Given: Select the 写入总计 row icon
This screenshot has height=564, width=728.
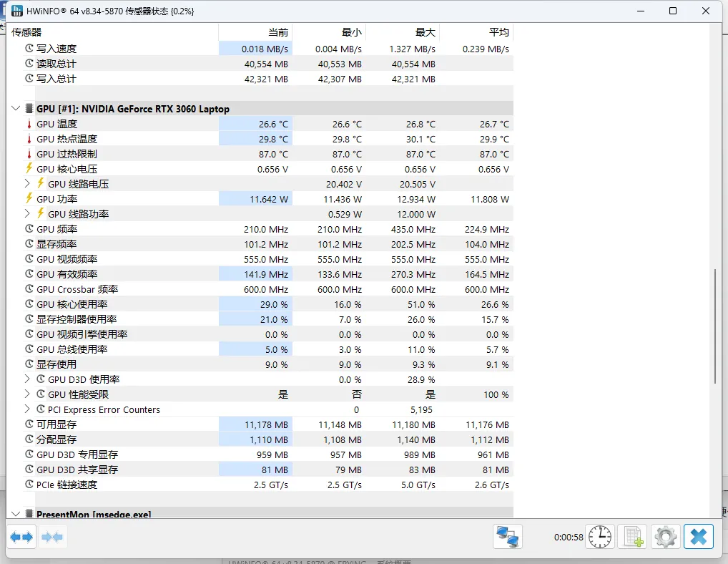Looking at the screenshot, I should pos(29,78).
